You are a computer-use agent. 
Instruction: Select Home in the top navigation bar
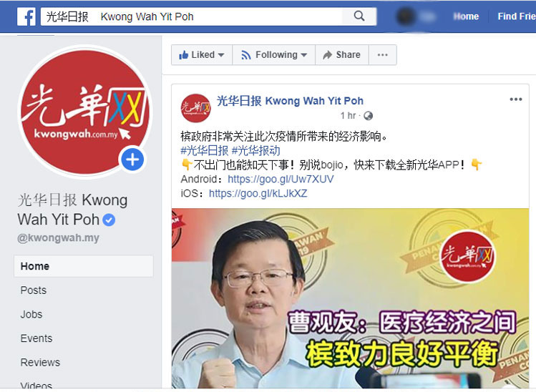[x=466, y=16]
